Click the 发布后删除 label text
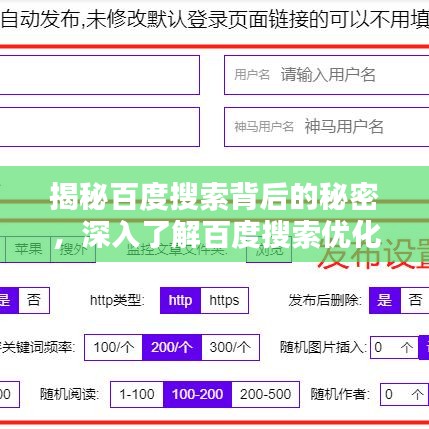 (325, 300)
